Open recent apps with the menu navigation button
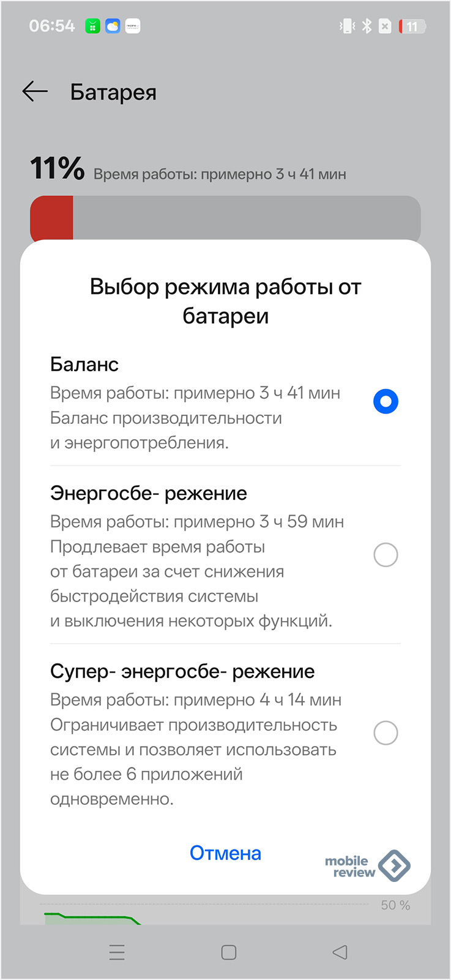Viewport: 451px width, 980px height. coord(117,952)
